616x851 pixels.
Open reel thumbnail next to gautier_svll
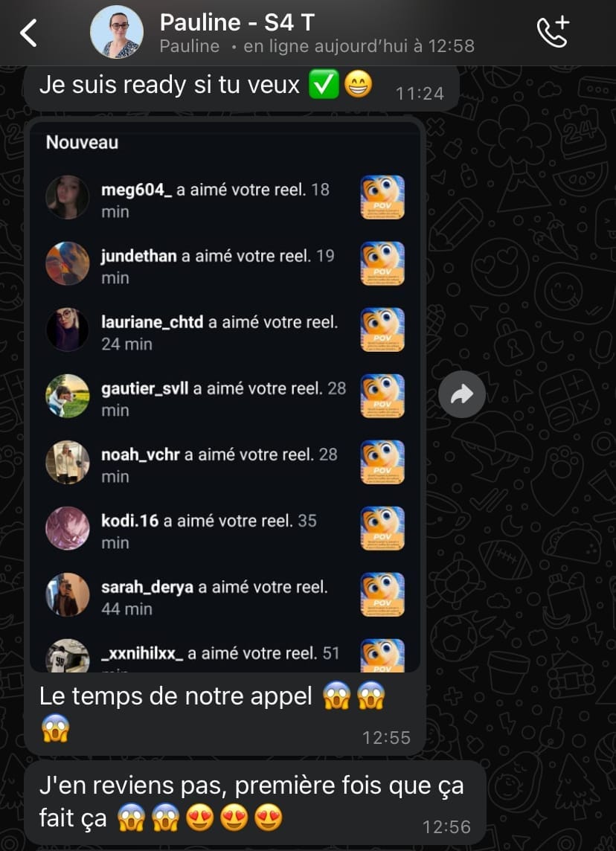pyautogui.click(x=382, y=396)
